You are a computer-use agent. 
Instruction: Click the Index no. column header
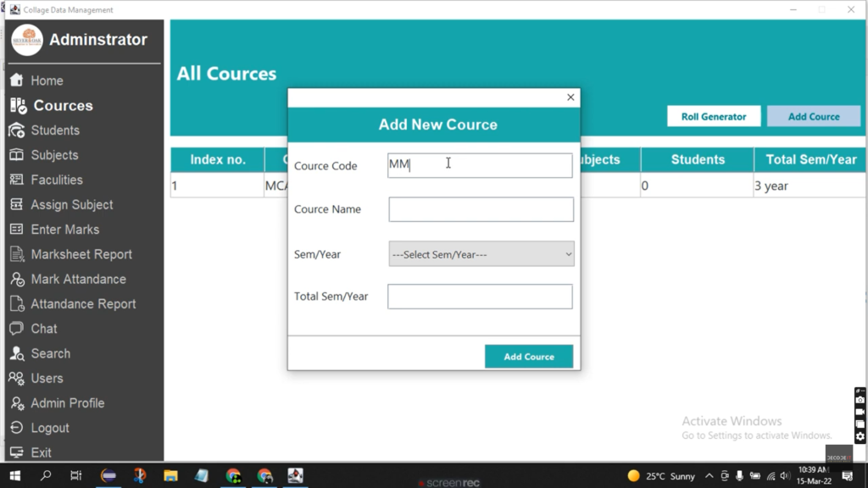[218, 159]
